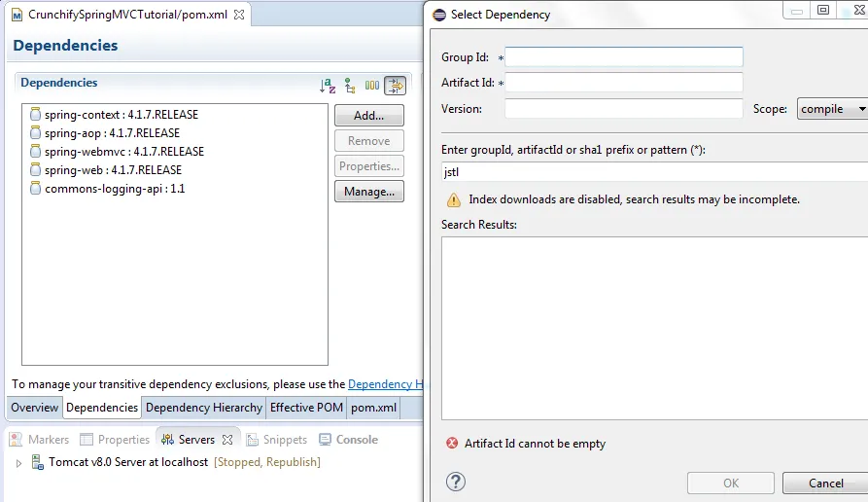Screen dimensions: 868x502
Task: Click the Servers view icon
Action: click(x=167, y=440)
